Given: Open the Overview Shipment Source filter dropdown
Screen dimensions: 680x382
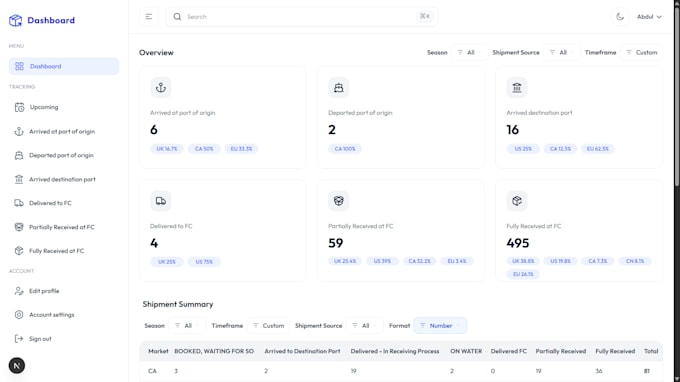Looking at the screenshot, I should click(x=562, y=52).
